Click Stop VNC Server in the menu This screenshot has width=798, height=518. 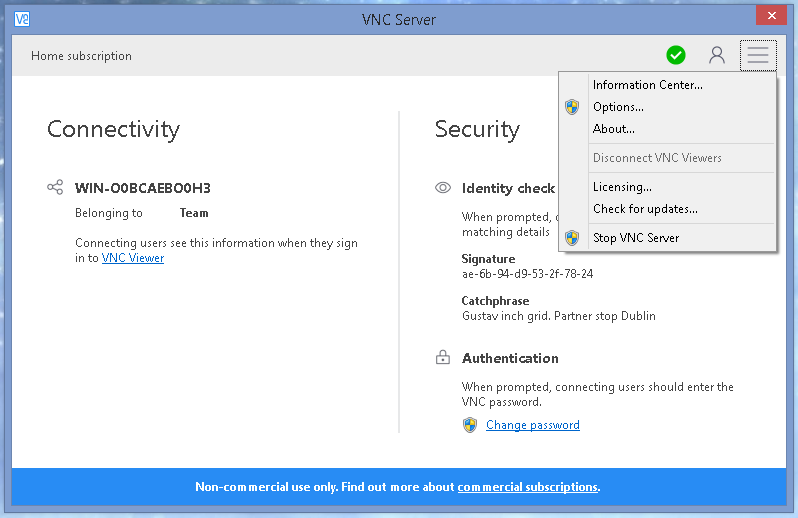(635, 238)
